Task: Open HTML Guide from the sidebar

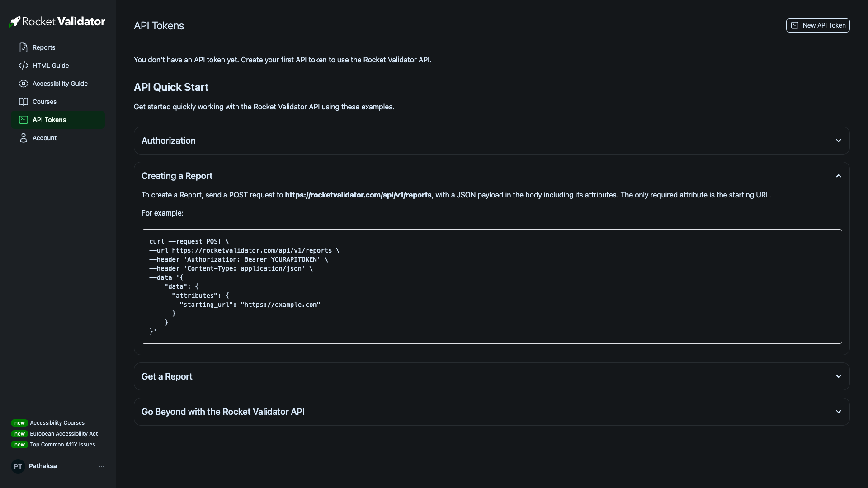Action: (50, 65)
